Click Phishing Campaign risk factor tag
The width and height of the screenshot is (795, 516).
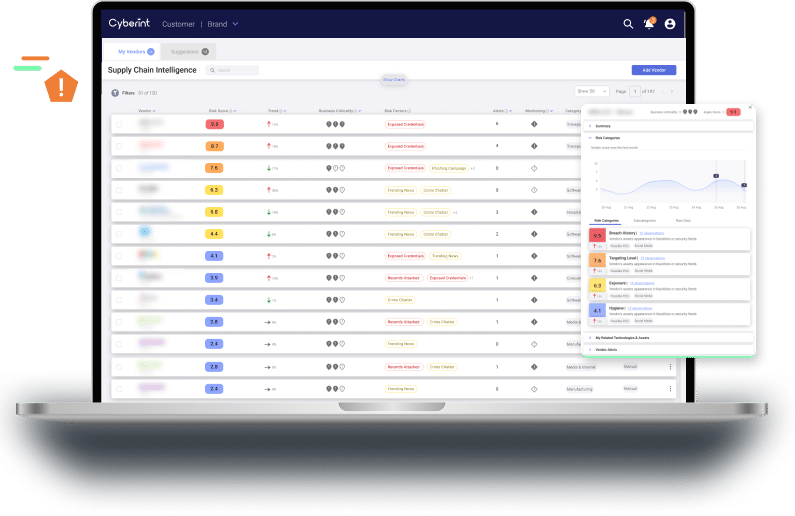tap(449, 168)
